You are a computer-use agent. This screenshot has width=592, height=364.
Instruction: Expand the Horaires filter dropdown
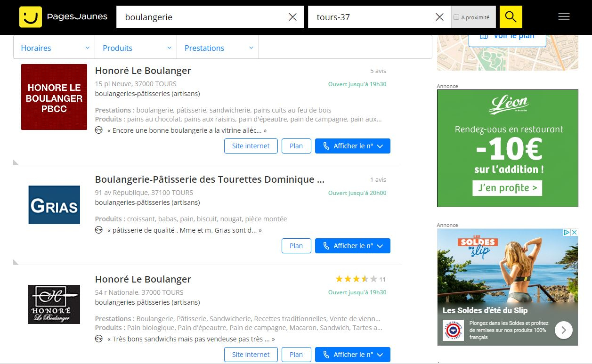54,48
